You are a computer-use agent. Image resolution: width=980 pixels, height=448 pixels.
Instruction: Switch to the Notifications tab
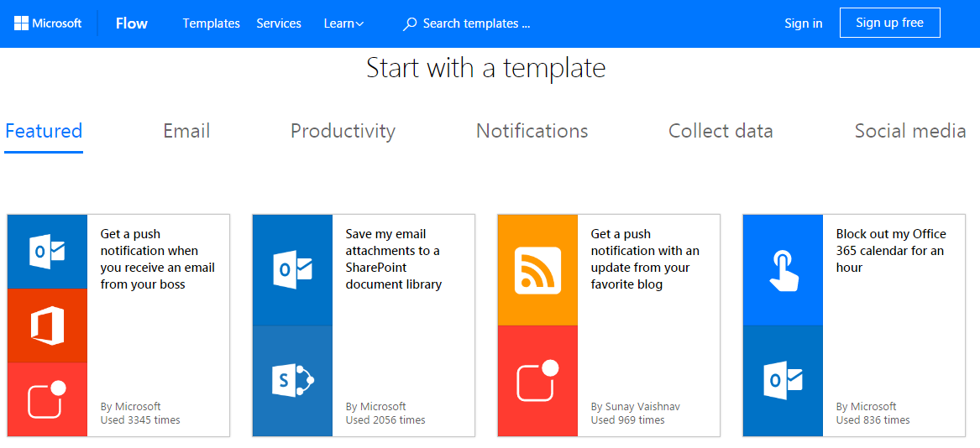532,131
